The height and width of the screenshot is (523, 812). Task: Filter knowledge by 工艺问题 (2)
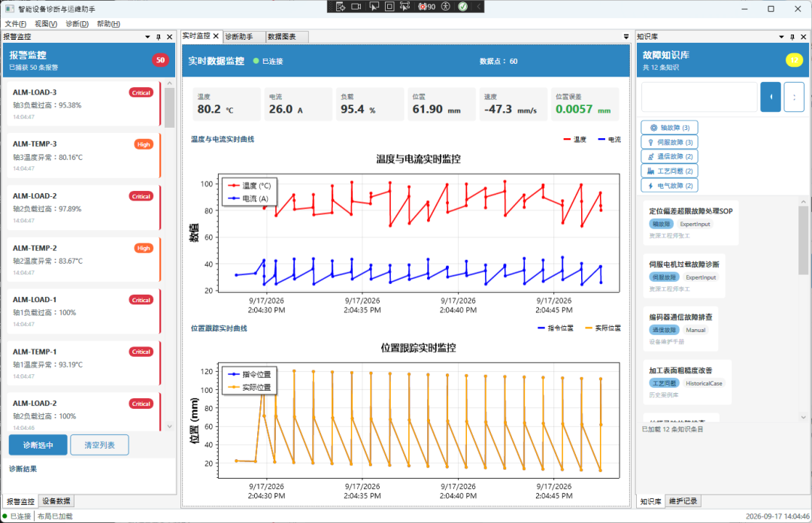pos(669,171)
